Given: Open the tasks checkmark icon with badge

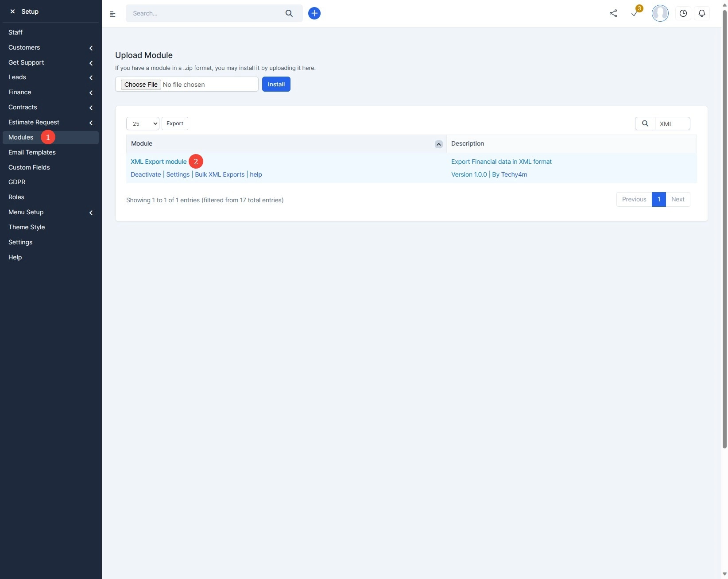Looking at the screenshot, I should pos(635,13).
